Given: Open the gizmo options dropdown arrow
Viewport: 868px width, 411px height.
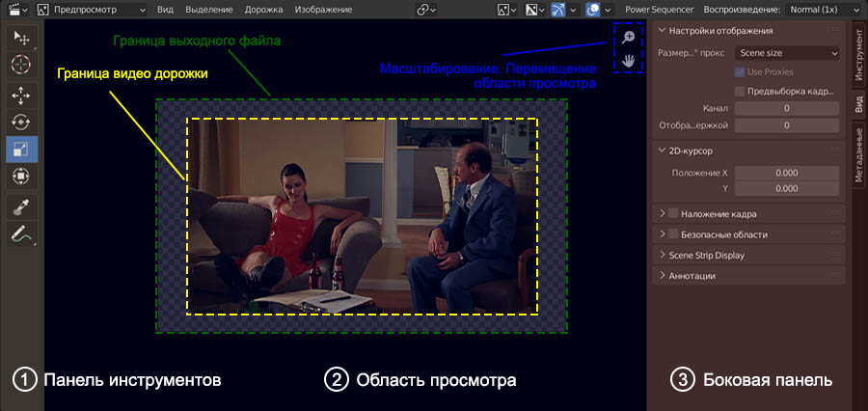Looking at the screenshot, I should click(x=573, y=10).
